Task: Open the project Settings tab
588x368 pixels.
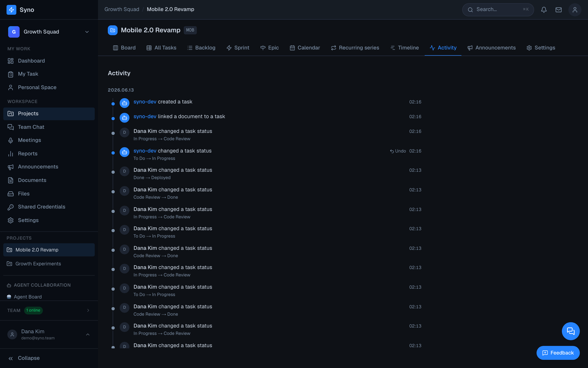Action: pos(541,48)
